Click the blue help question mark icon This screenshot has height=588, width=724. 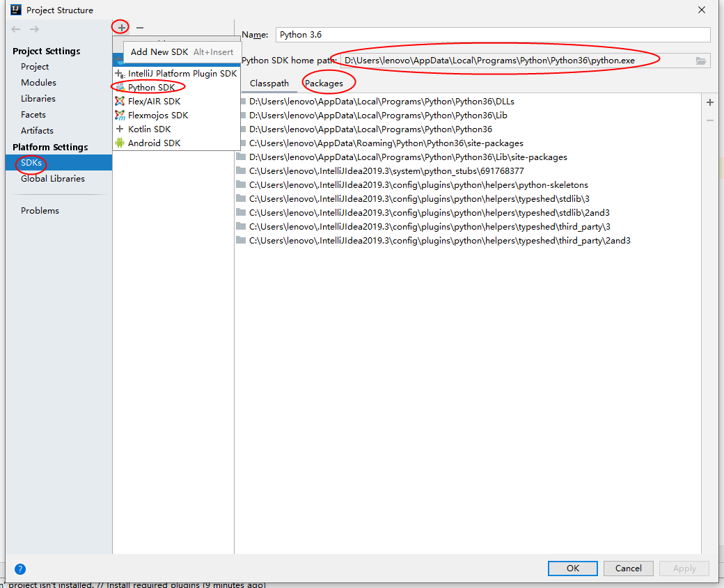20,569
